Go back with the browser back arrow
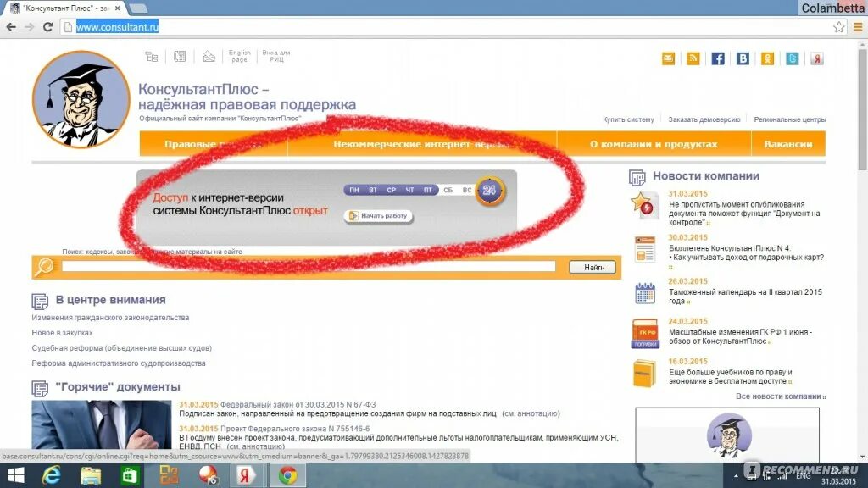 (10, 26)
